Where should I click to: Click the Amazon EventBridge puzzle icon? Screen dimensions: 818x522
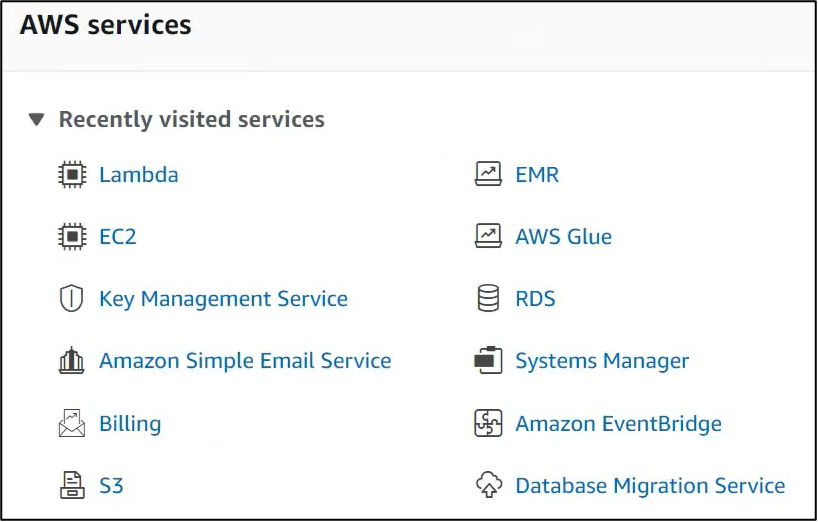(488, 424)
